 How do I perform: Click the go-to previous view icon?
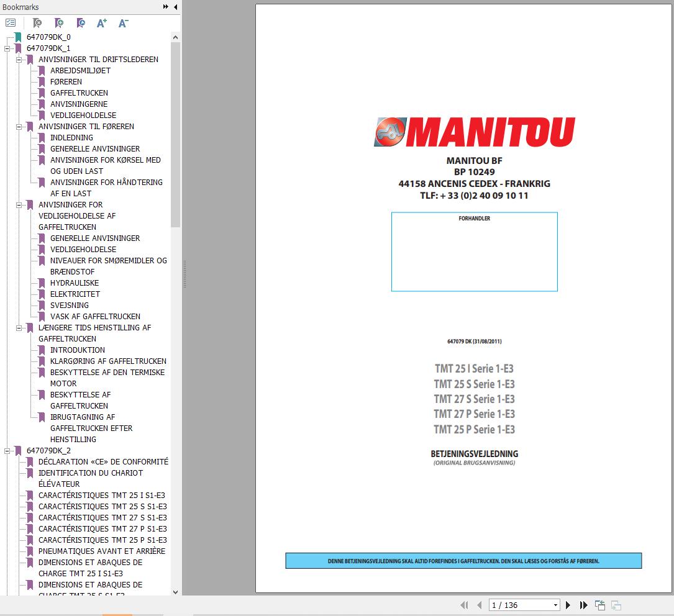599,605
